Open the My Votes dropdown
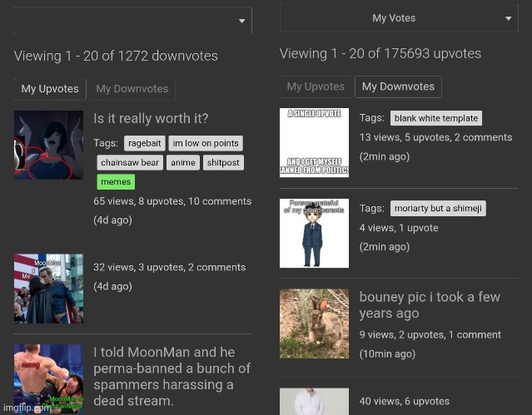This screenshot has height=415, width=532. coord(399,18)
